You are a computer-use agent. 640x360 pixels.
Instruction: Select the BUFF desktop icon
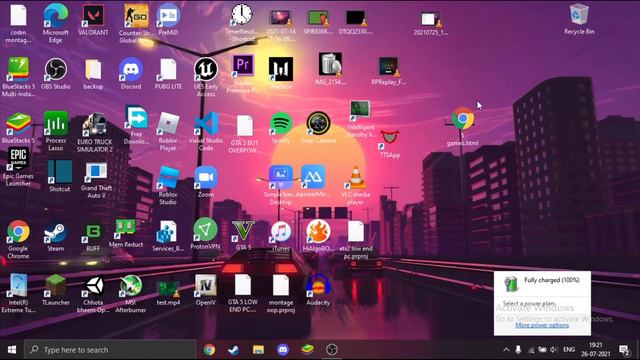click(x=93, y=232)
